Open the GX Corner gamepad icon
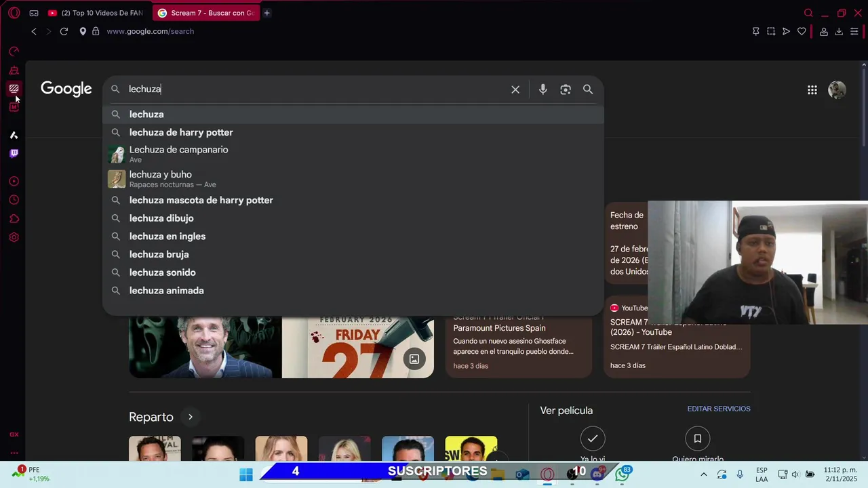Image resolution: width=868 pixels, height=488 pixels. coord(34,13)
